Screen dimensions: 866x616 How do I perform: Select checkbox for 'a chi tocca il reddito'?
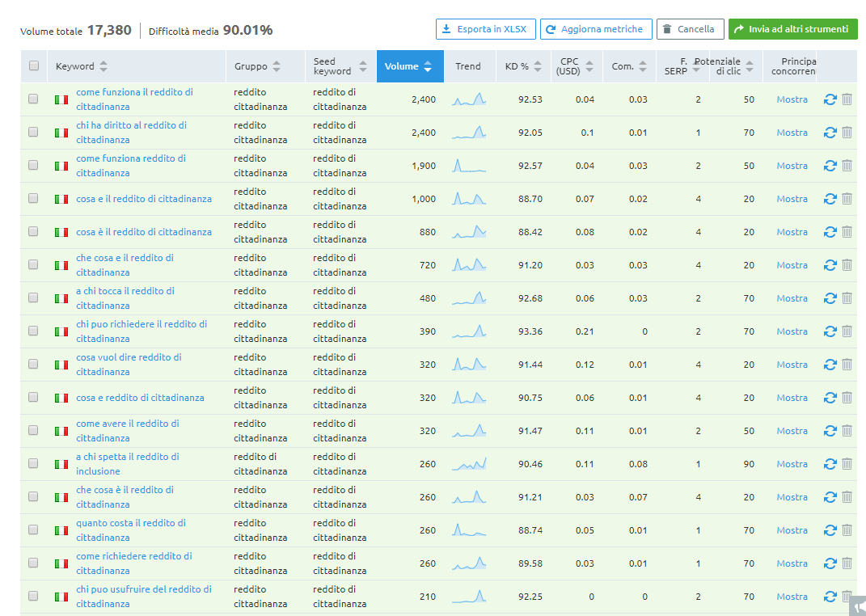[x=33, y=297]
